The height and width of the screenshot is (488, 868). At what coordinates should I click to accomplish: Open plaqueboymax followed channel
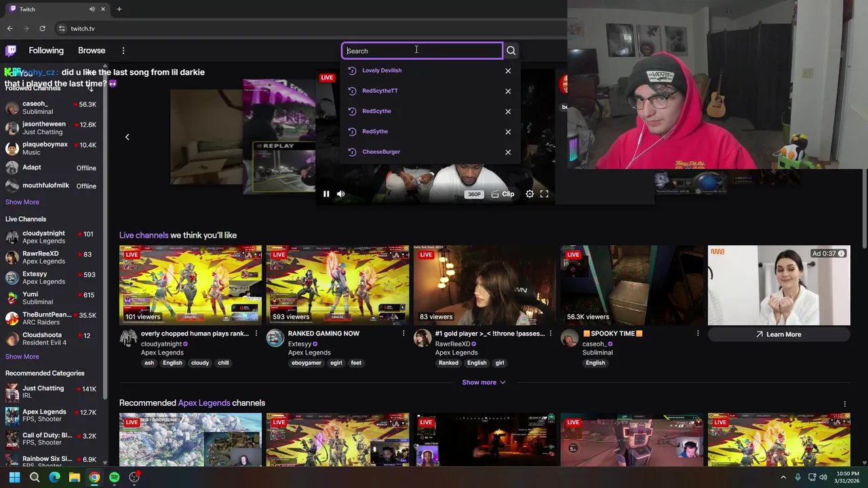click(x=52, y=148)
